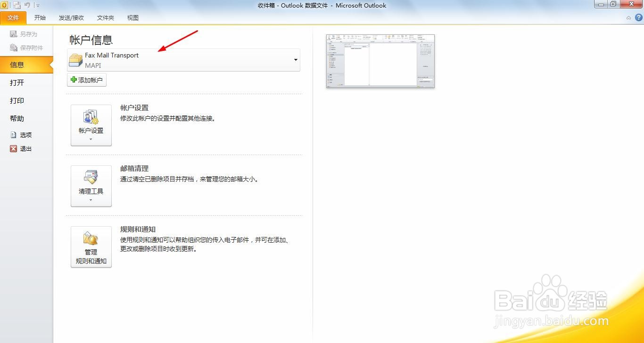Collapse the ribbon with the chevron icon
Viewport: 644px width, 343px height.
point(628,18)
